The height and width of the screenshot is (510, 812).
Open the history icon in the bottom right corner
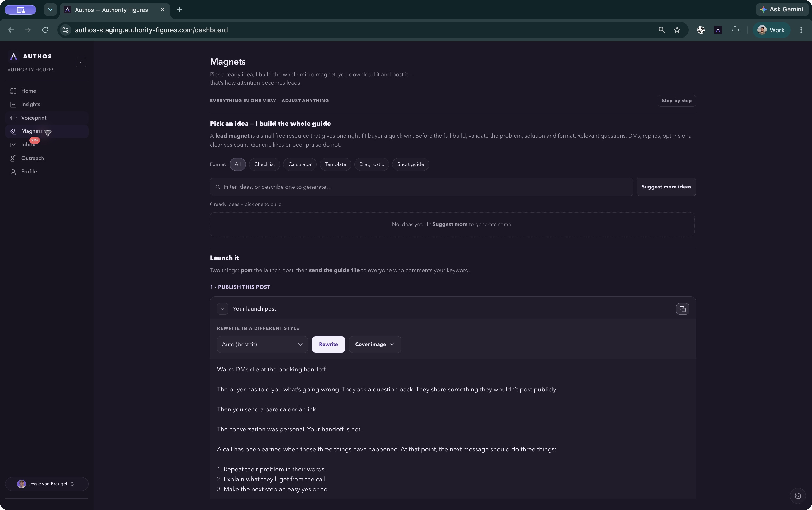[x=798, y=496]
